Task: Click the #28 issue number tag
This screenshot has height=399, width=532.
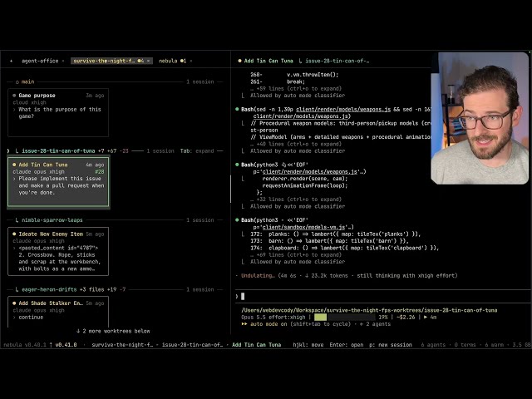Action: pos(100,172)
